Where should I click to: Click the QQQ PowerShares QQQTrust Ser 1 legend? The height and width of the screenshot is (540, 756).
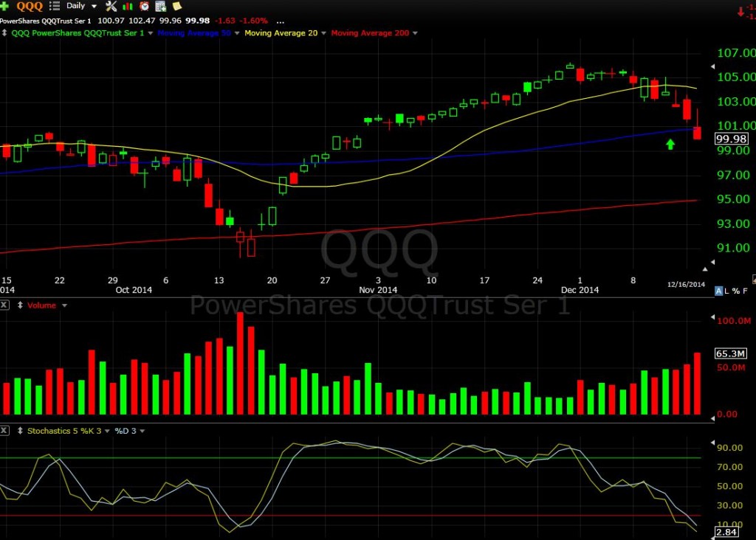point(78,33)
